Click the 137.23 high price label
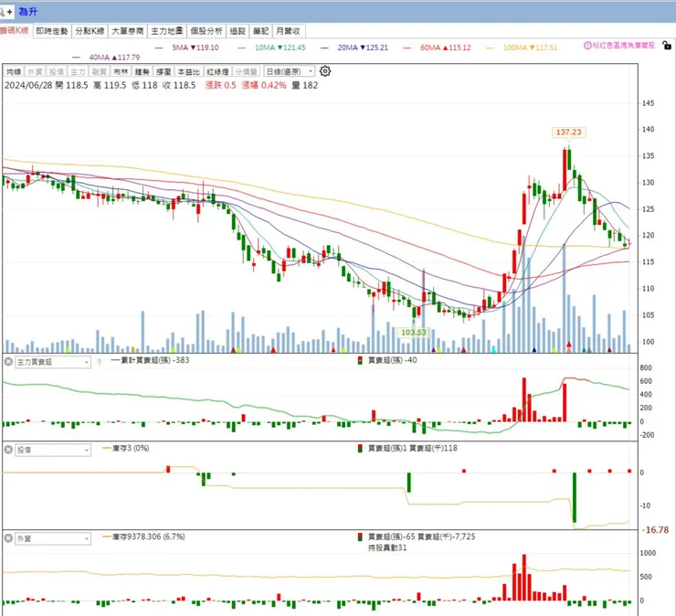 (568, 132)
